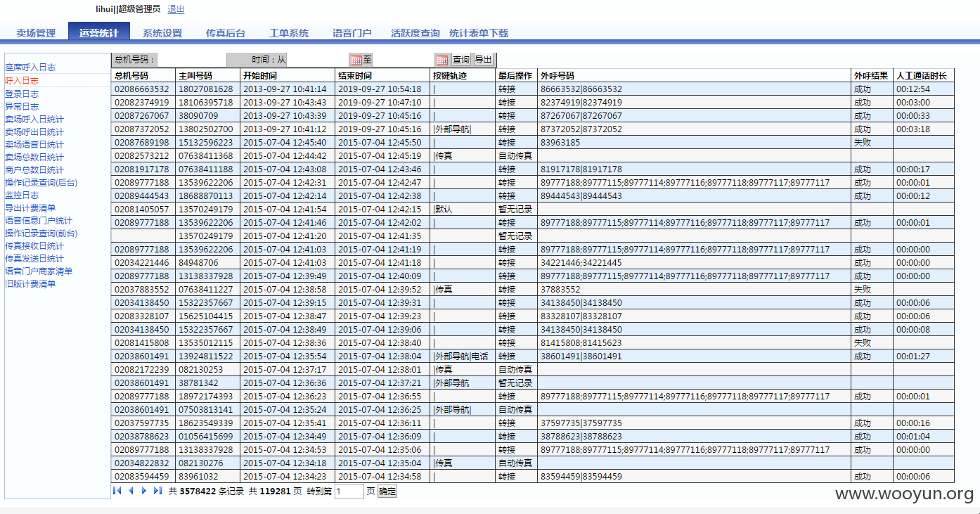
Task: Open 异常日志 sidebar link
Action: pyautogui.click(x=22, y=106)
